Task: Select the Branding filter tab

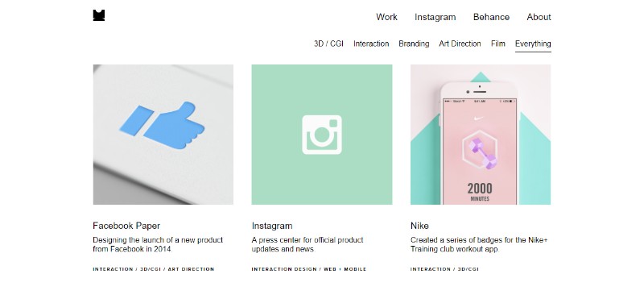Action: coord(414,44)
